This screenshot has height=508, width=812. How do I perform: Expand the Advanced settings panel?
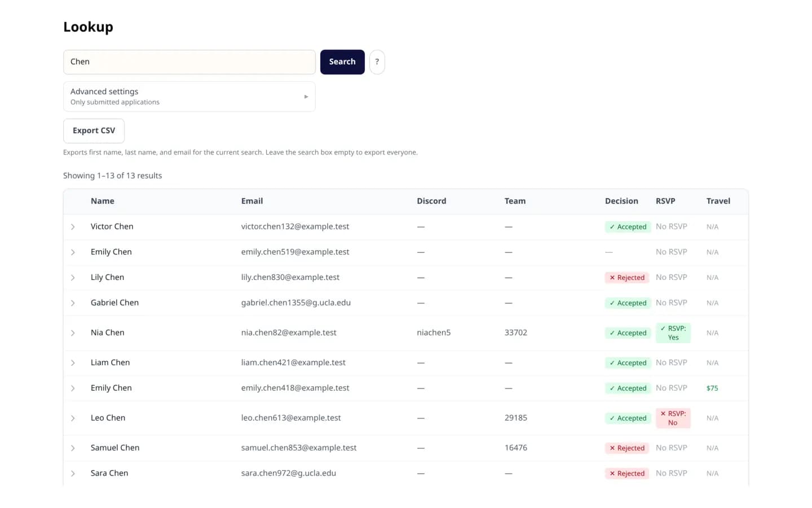pyautogui.click(x=189, y=97)
